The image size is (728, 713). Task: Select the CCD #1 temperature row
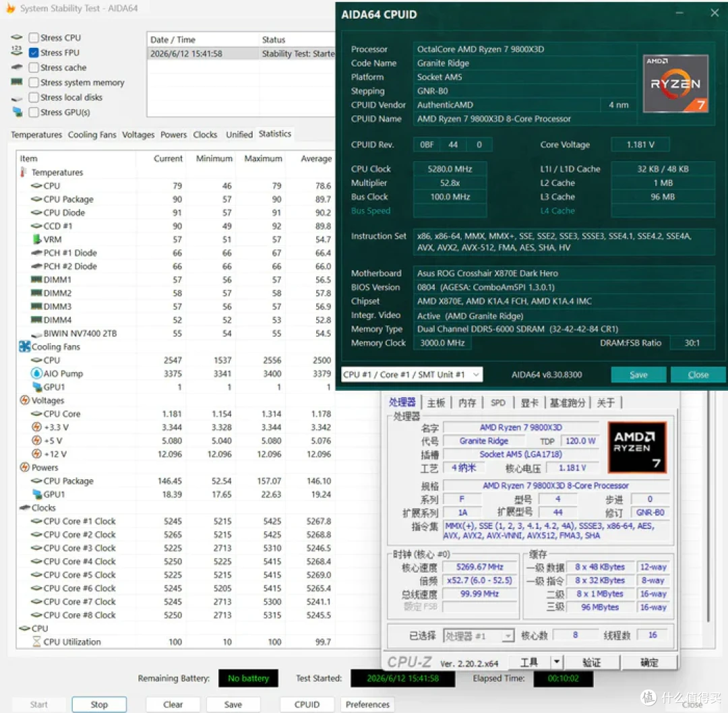coord(175,226)
